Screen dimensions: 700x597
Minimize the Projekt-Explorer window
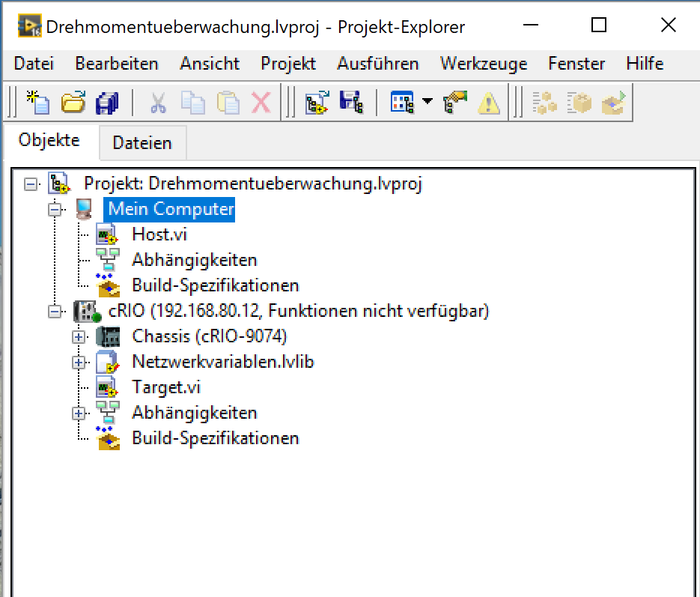pos(530,25)
